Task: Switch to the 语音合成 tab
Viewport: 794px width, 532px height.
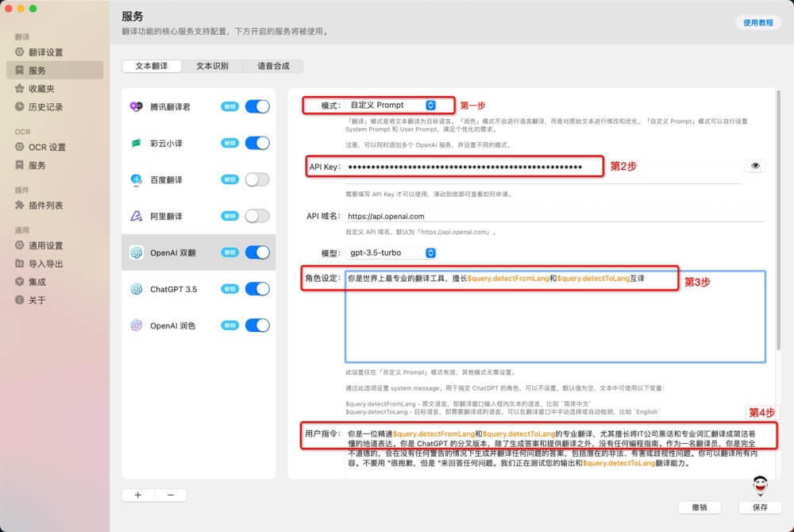Action: pyautogui.click(x=273, y=66)
